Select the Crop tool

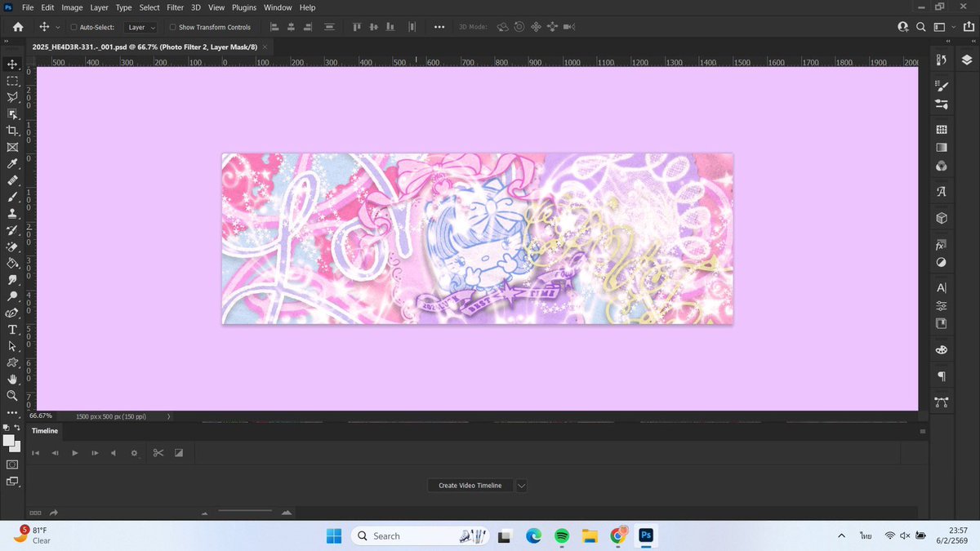point(12,131)
